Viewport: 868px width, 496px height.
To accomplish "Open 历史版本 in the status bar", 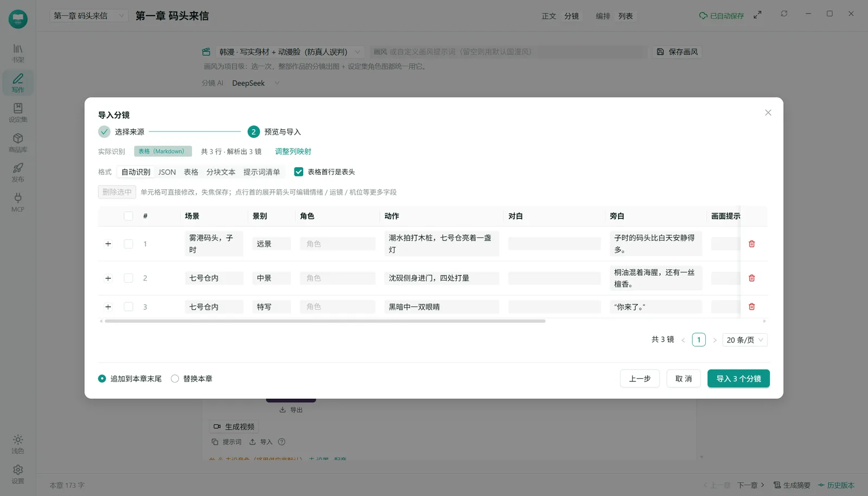I will (x=836, y=485).
